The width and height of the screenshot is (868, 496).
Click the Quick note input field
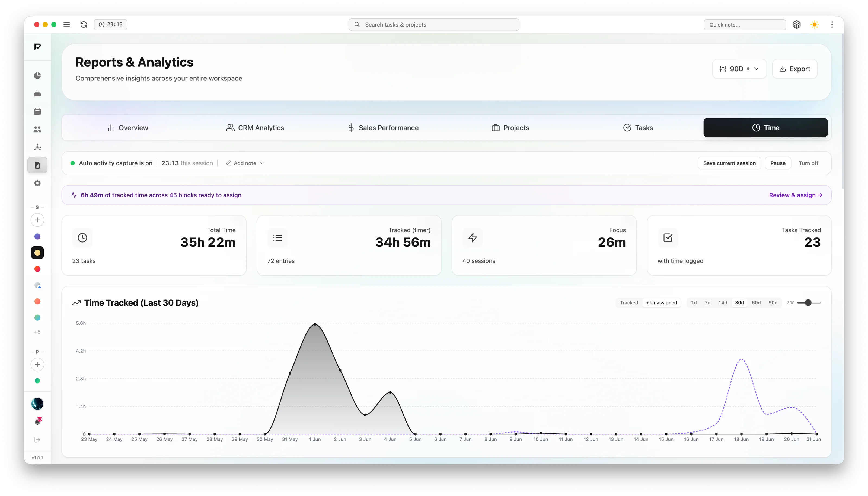[x=745, y=24]
